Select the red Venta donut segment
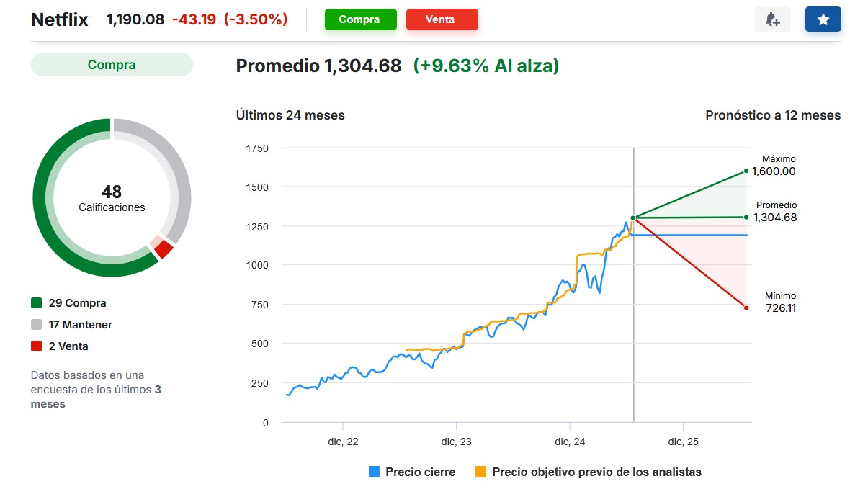 161,249
